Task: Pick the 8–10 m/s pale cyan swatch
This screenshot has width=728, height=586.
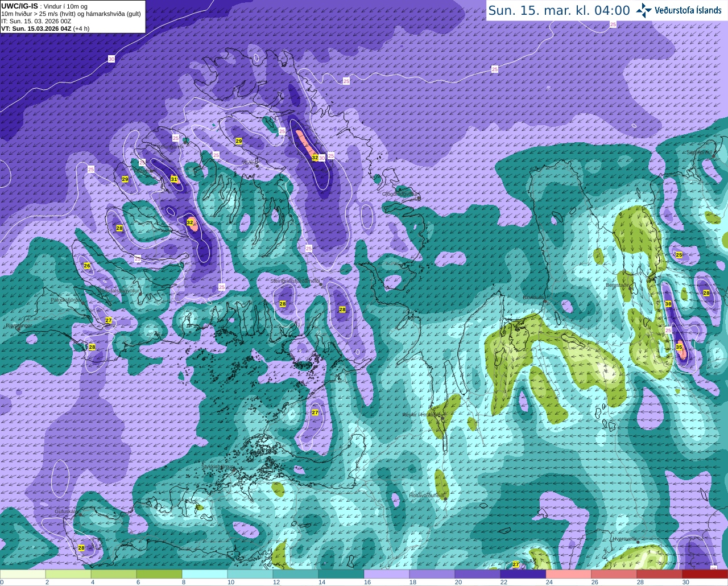Action: click(x=205, y=574)
